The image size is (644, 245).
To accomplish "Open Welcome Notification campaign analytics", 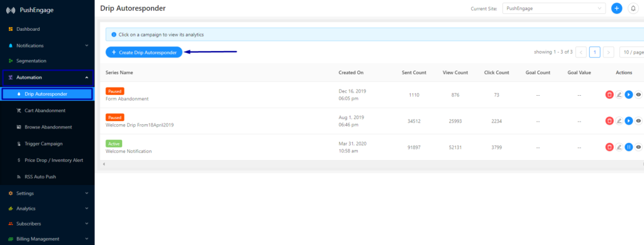I will coord(128,151).
